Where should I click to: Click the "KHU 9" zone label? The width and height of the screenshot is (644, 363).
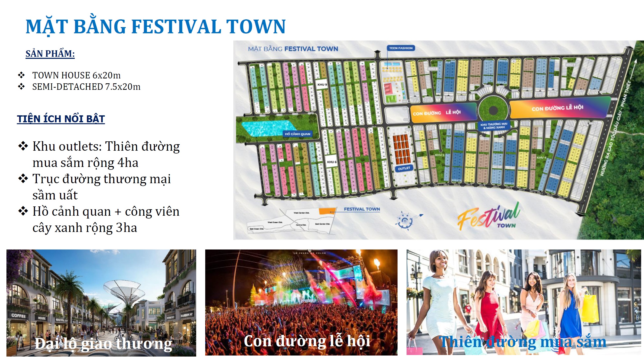322,84
